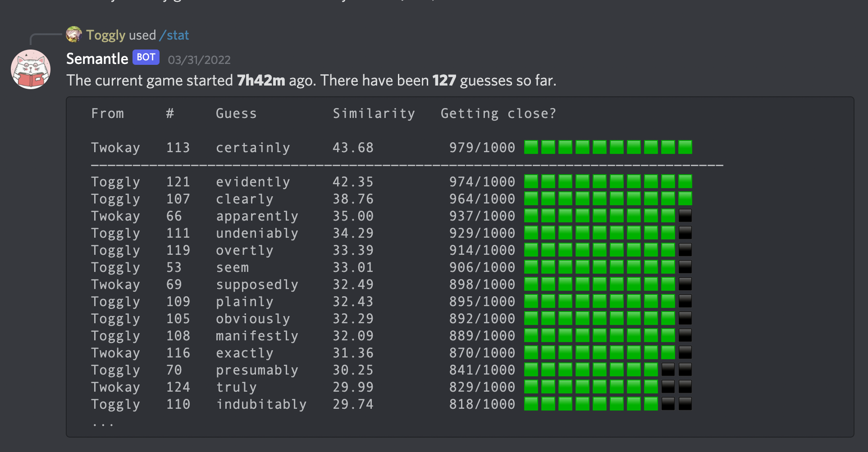Click the small Toggly avatar icon

pyautogui.click(x=74, y=35)
